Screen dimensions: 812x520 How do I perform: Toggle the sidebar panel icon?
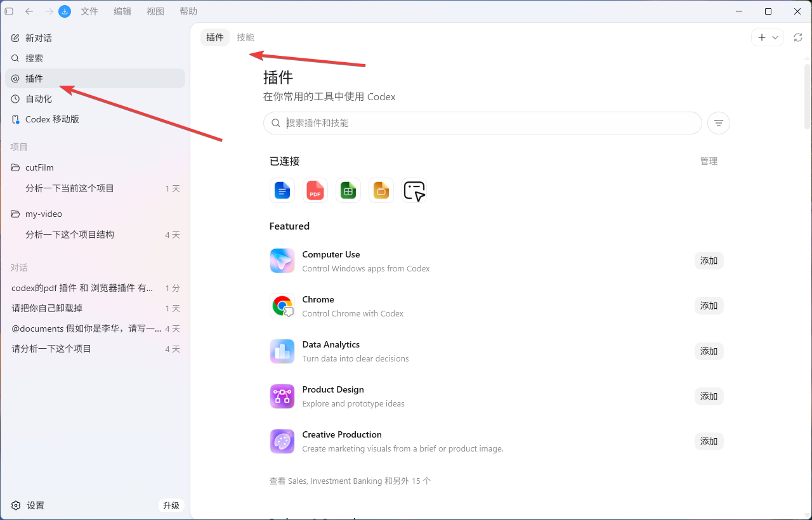9,11
